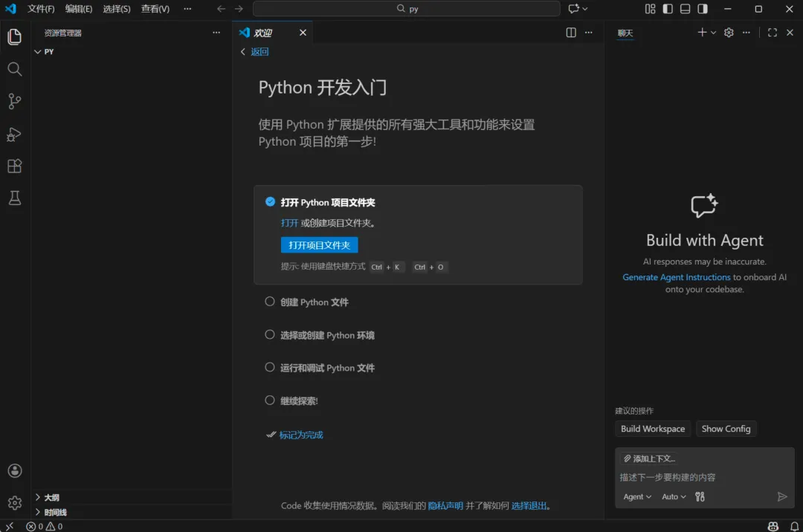The image size is (803, 532).
Task: Go forward with the navigation arrow
Action: click(x=239, y=9)
